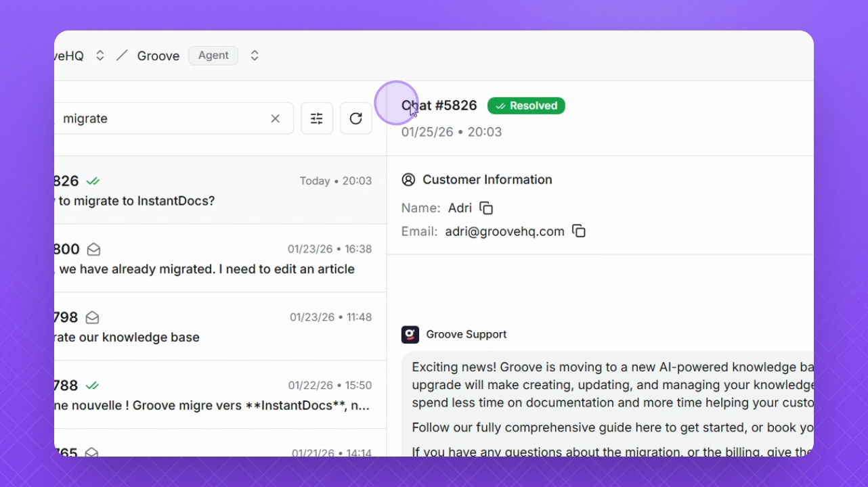868x487 pixels.
Task: Select the email adri@groovehq.com
Action: pos(505,231)
